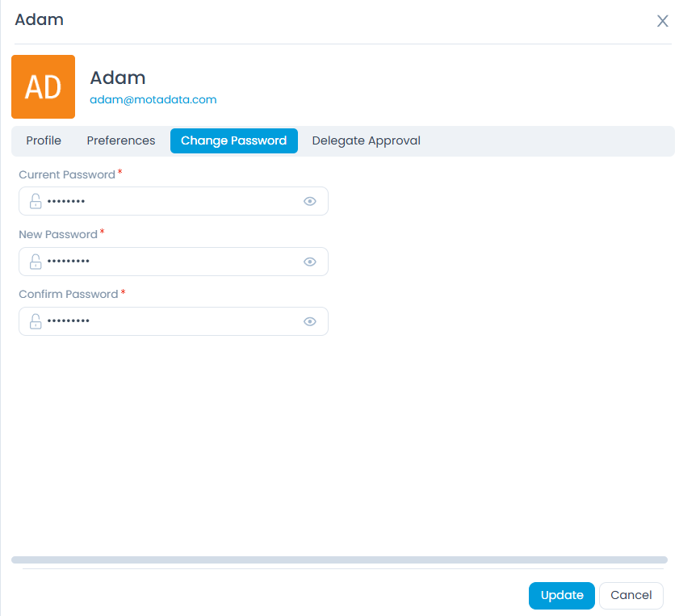Image resolution: width=679 pixels, height=616 pixels.
Task: Toggle Confirm Password visibility eye icon
Action: (309, 321)
